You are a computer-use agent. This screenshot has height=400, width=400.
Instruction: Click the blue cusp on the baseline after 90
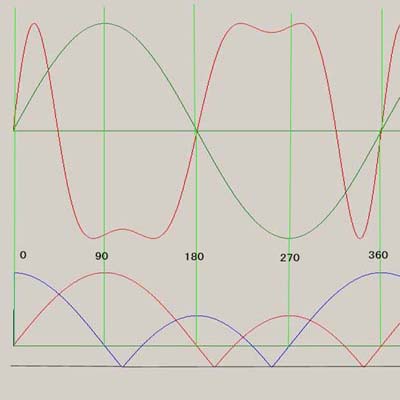point(123,366)
